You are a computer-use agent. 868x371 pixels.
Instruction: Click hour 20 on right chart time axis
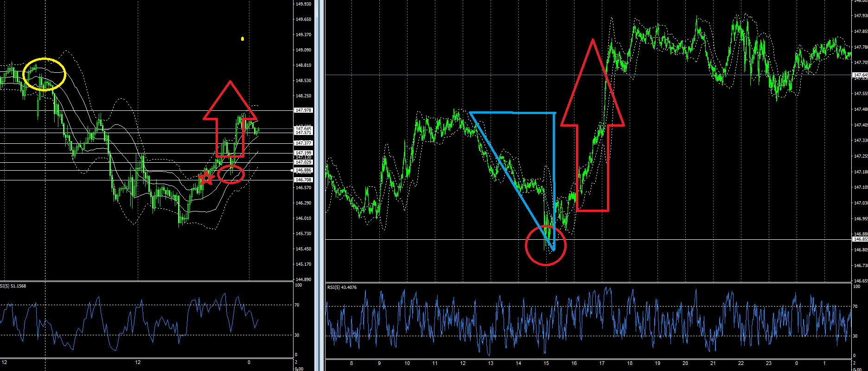coord(685,364)
